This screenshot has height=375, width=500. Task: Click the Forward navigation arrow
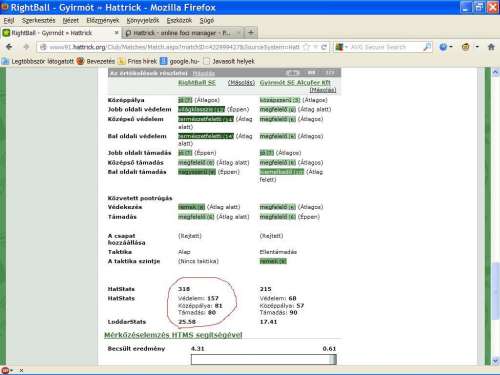click(x=26, y=47)
